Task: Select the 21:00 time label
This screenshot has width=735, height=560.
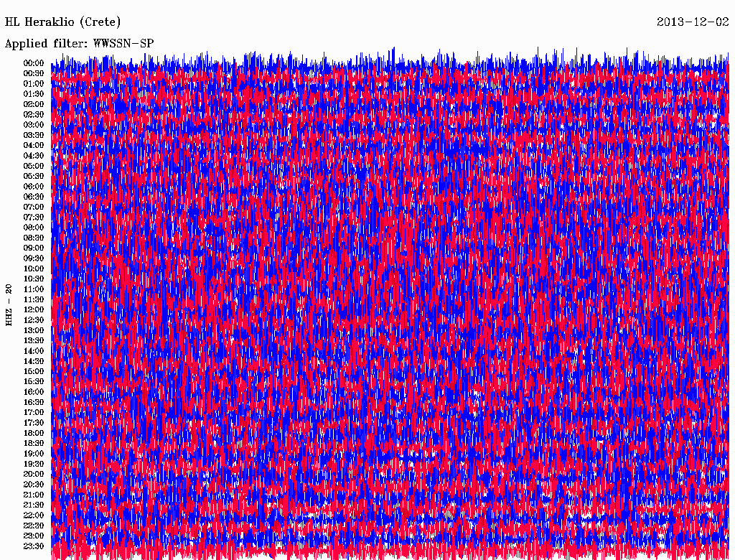Action: pos(34,495)
